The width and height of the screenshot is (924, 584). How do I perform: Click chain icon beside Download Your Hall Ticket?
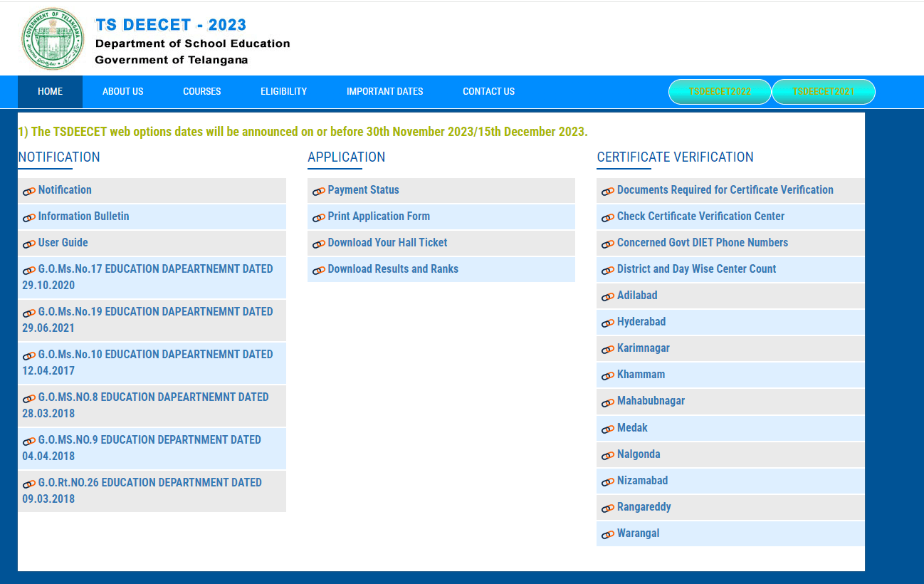click(319, 244)
